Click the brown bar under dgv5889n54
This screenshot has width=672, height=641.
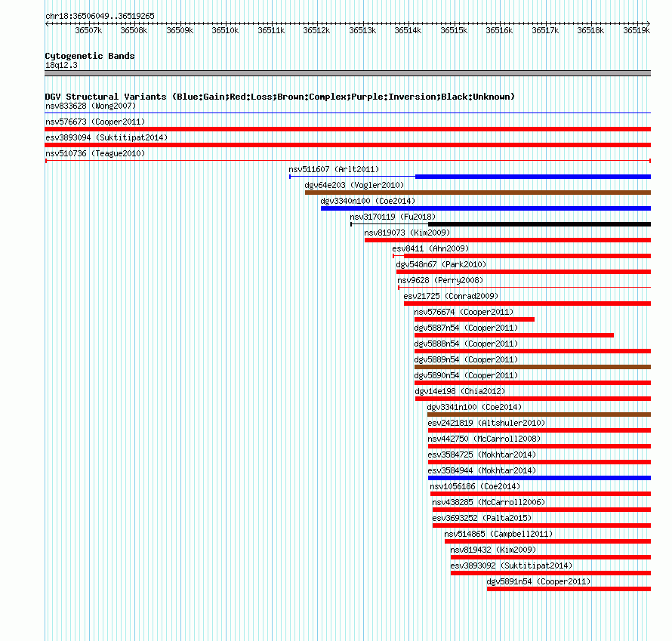pyautogui.click(x=532, y=367)
